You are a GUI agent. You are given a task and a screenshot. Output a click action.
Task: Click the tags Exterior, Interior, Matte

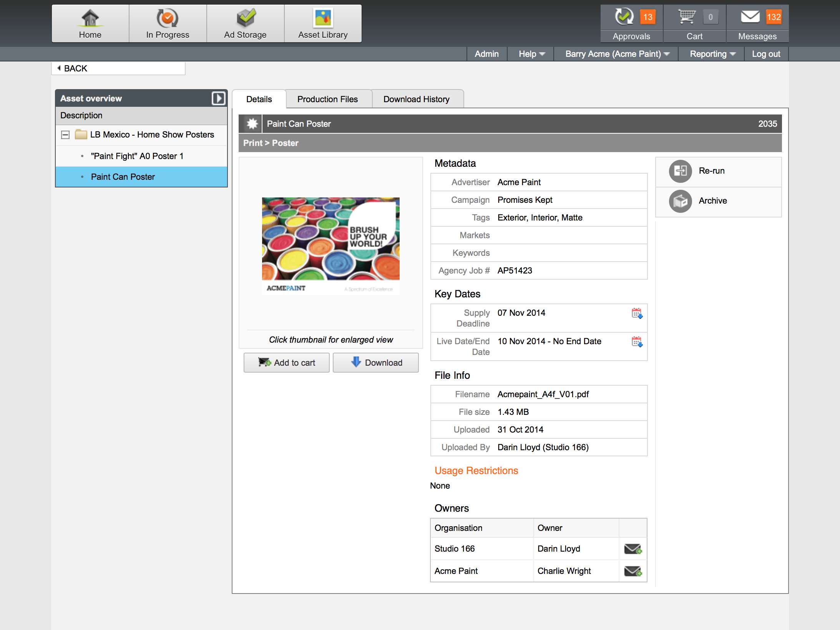coord(540,217)
